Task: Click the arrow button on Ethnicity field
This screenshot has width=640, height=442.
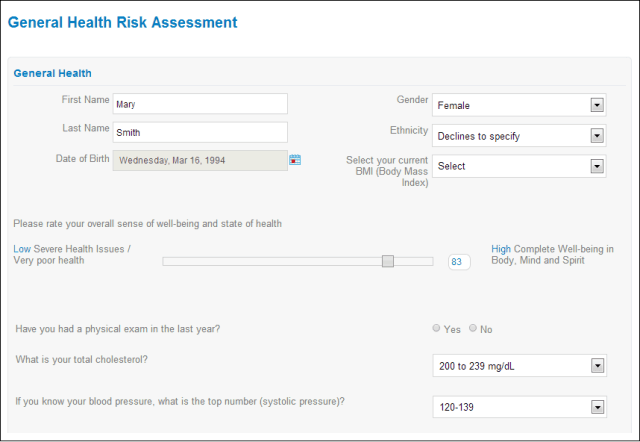Action: (597, 136)
